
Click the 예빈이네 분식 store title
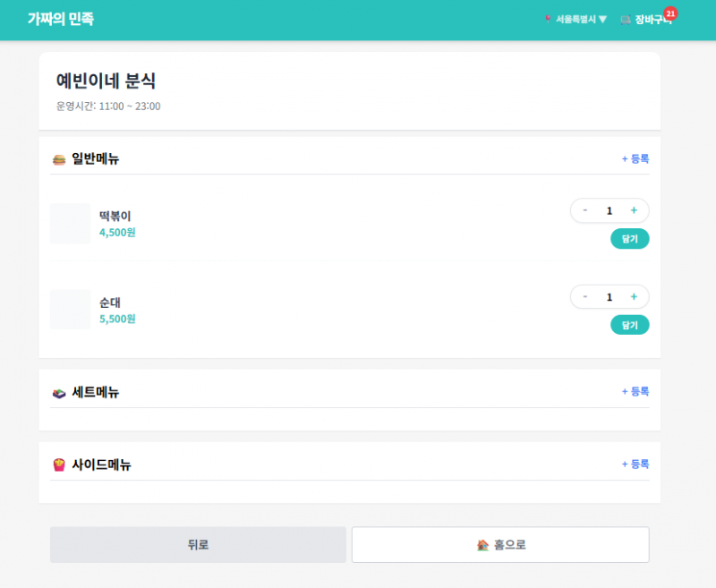point(106,81)
